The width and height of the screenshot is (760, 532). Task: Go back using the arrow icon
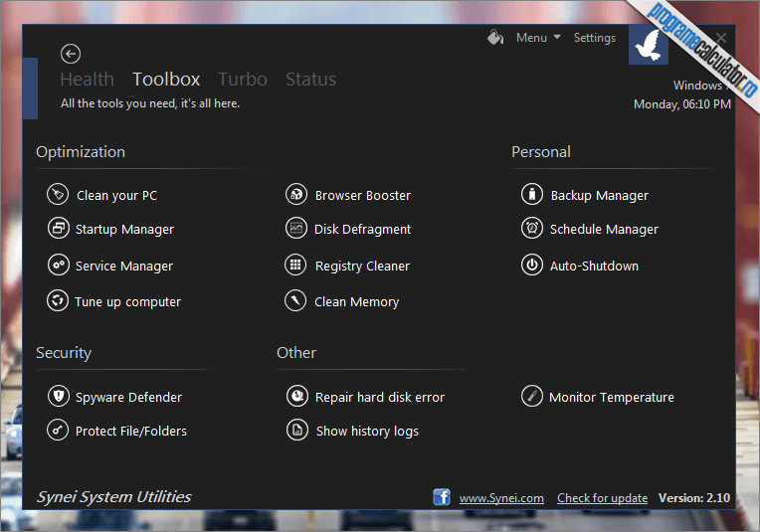(x=71, y=54)
